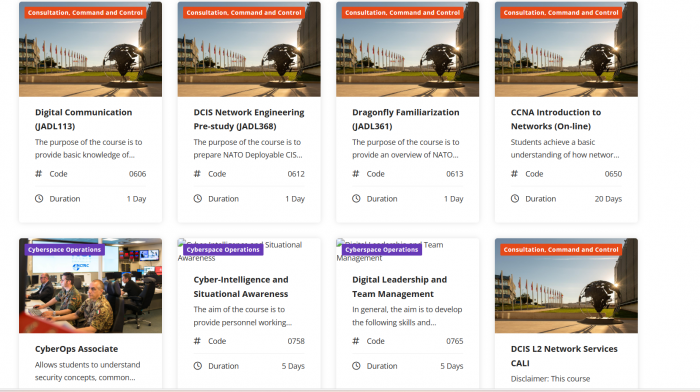
Task: Open Dragonfly Familiarization (JADL361) course title
Action: pyautogui.click(x=405, y=119)
